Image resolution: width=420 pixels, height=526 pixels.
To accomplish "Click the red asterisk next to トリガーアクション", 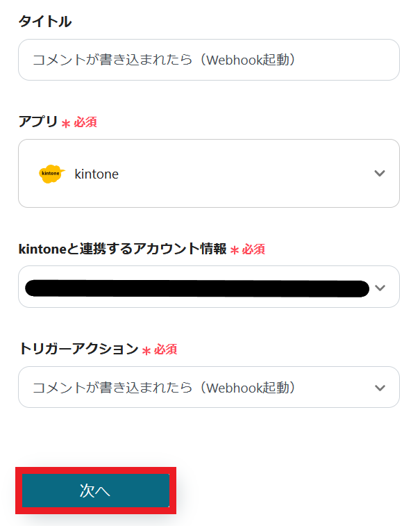I will point(146,350).
